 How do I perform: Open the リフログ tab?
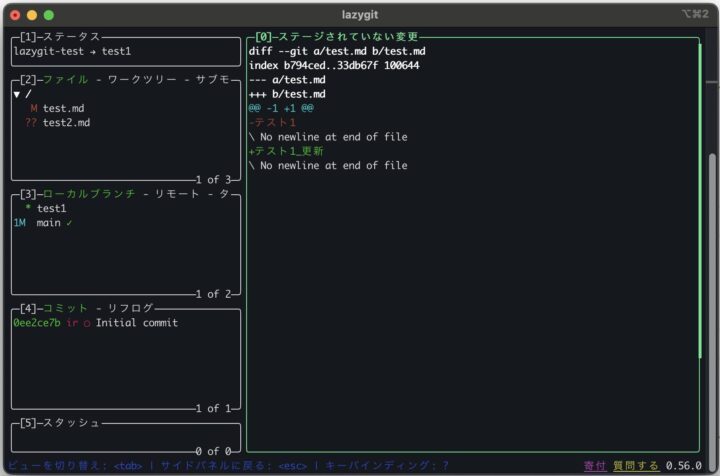pyautogui.click(x=130, y=309)
